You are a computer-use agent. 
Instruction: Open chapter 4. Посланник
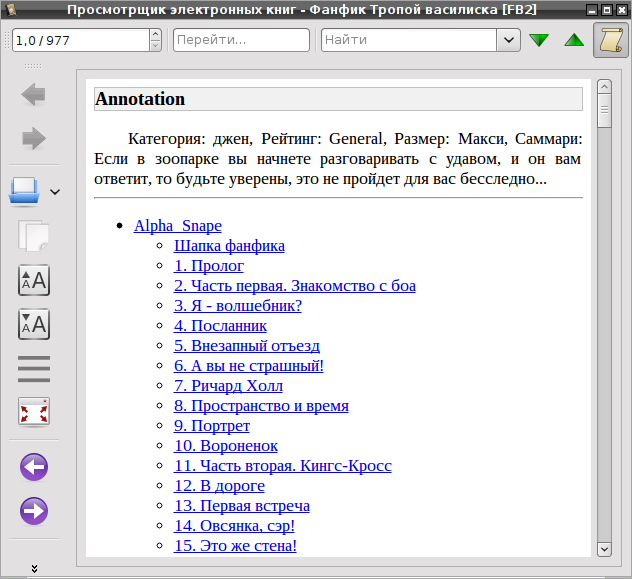coord(220,326)
